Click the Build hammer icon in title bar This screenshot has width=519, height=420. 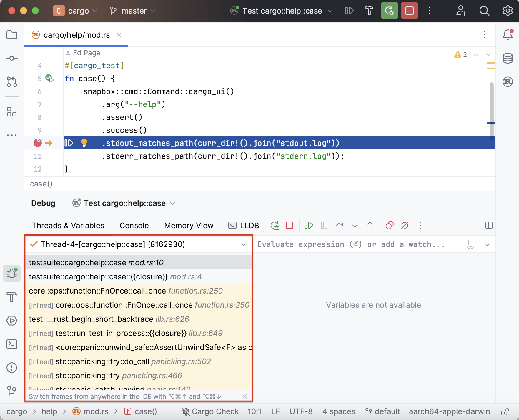(x=369, y=11)
